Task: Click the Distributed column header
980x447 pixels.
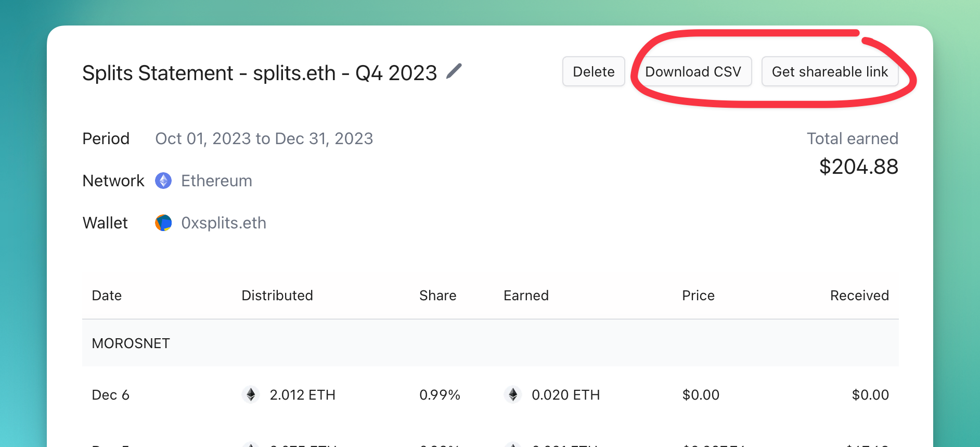Action: pos(277,296)
